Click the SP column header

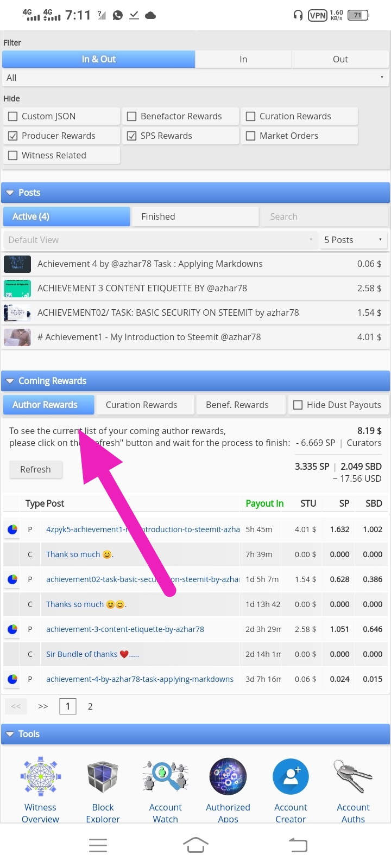344,503
